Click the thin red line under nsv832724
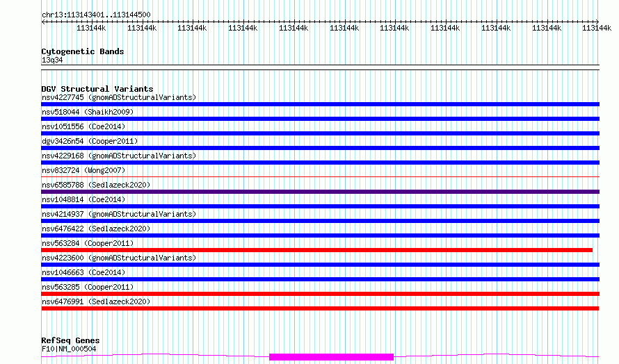This screenshot has height=364, width=619. pos(320,177)
